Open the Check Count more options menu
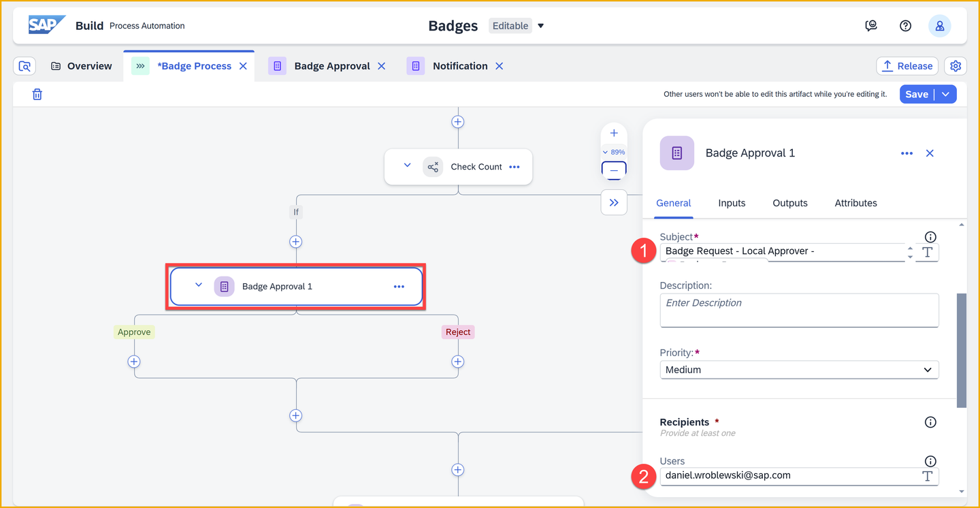Image resolution: width=980 pixels, height=508 pixels. pos(514,167)
